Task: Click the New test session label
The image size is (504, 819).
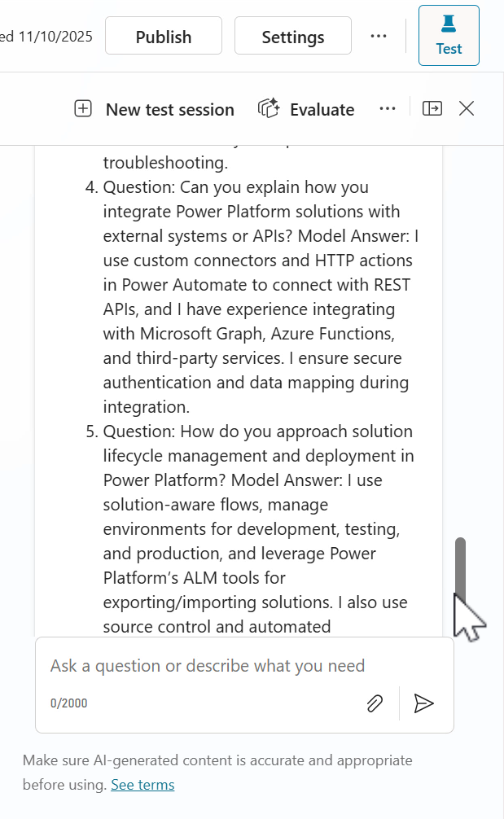Action: [169, 108]
